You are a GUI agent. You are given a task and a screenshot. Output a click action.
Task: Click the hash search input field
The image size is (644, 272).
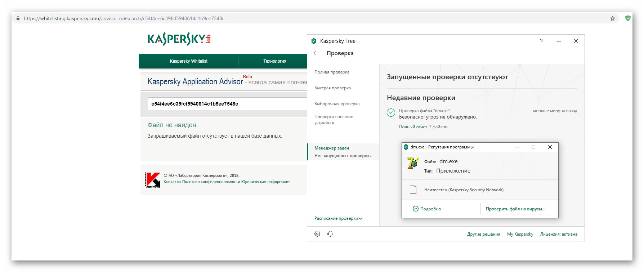click(x=227, y=104)
